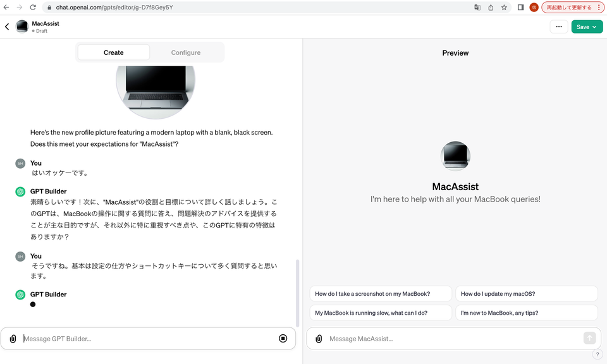
Task: Switch to the Configure tab
Action: coord(186,52)
